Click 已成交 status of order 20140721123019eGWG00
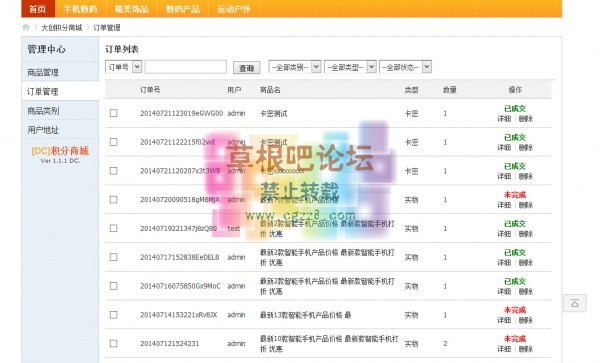 tap(515, 109)
